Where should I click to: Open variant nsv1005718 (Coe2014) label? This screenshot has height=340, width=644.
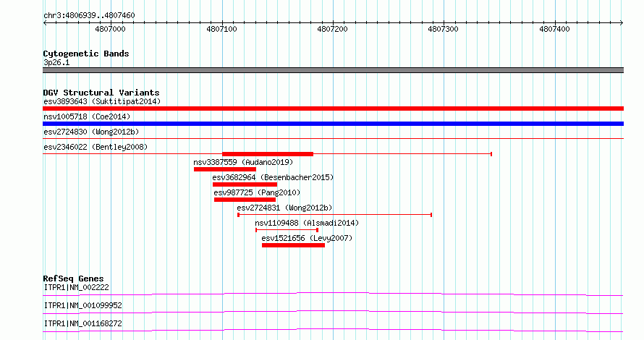[x=87, y=116]
